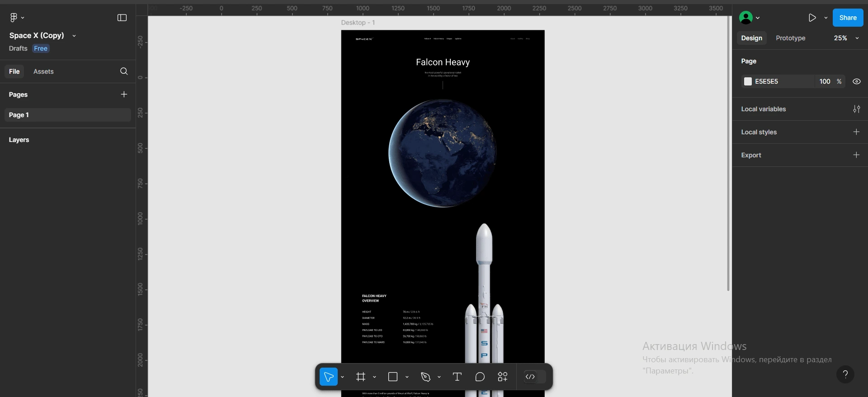The height and width of the screenshot is (397, 868).
Task: Add a local style
Action: 856,132
